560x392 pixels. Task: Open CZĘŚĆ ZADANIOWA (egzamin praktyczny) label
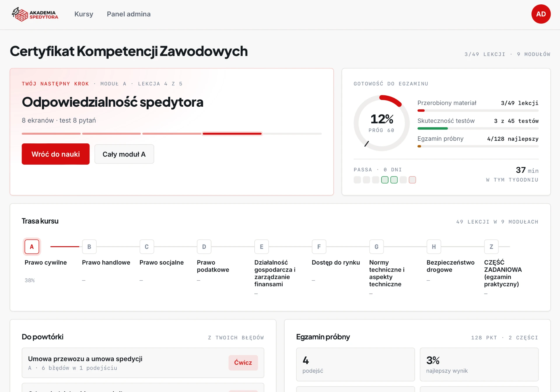coord(503,273)
